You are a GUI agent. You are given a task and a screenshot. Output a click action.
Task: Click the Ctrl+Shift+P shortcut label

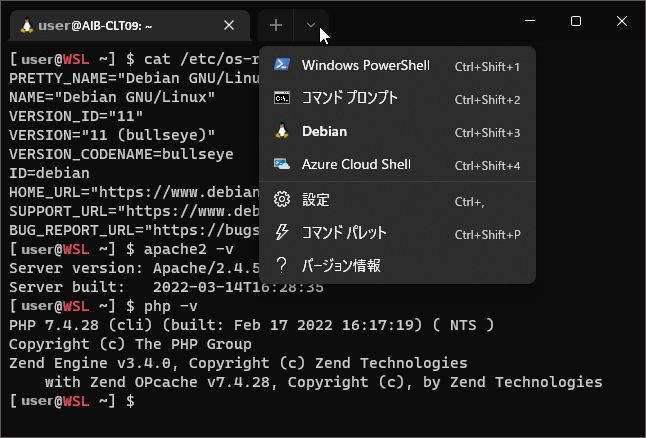tap(487, 234)
